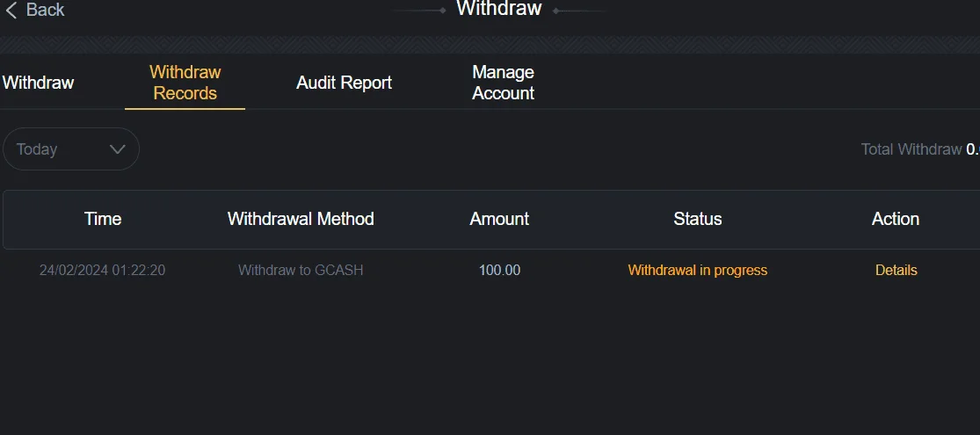
Task: Click the Withdraw to GCASH method cell
Action: click(x=301, y=270)
